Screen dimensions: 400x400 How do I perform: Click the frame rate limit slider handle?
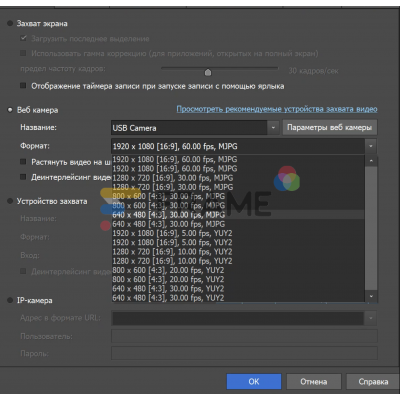(x=208, y=72)
